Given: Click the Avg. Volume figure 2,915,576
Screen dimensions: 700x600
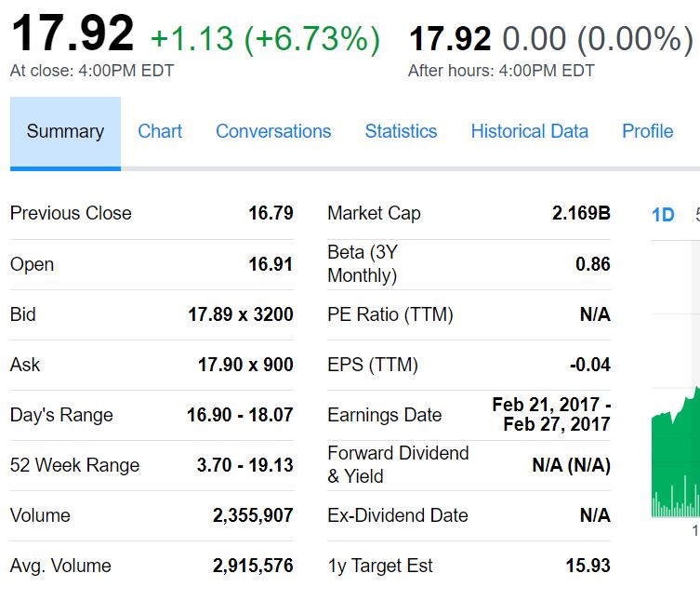Looking at the screenshot, I should (253, 566).
